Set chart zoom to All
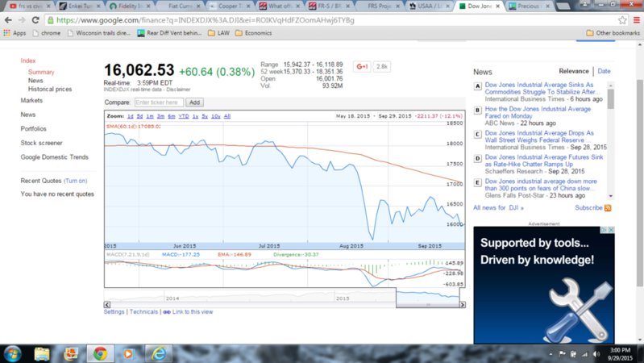 coord(227,116)
